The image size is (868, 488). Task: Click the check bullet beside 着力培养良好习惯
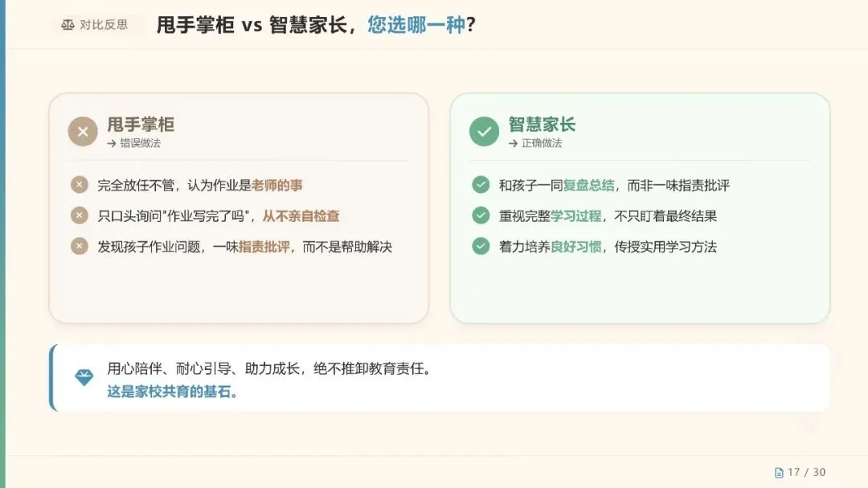click(481, 245)
